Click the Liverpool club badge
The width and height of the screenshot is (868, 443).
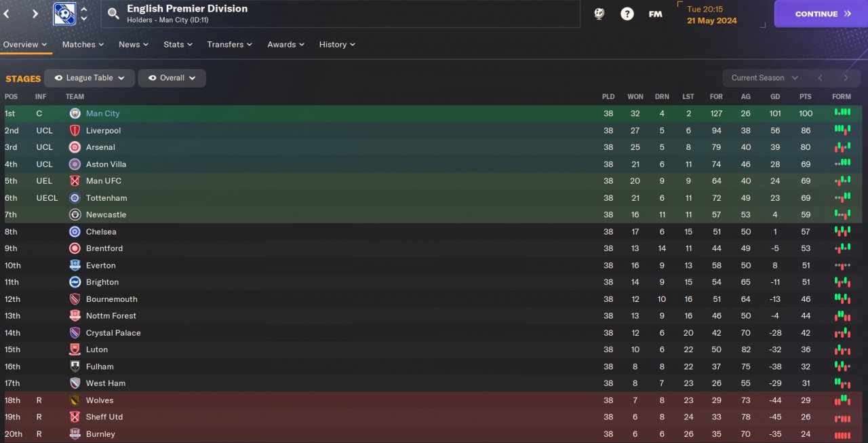pyautogui.click(x=75, y=130)
